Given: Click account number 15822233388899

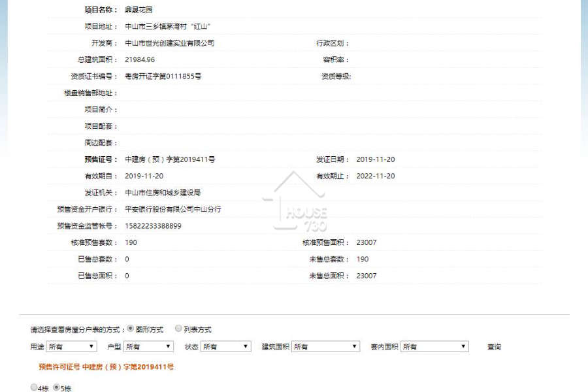Looking at the screenshot, I should [x=153, y=226].
